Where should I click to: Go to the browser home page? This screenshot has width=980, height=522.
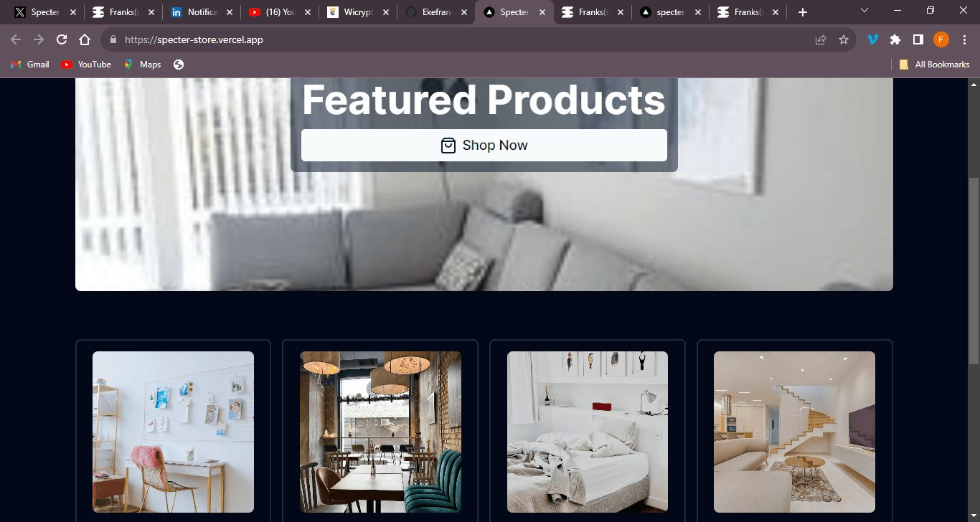coord(85,39)
